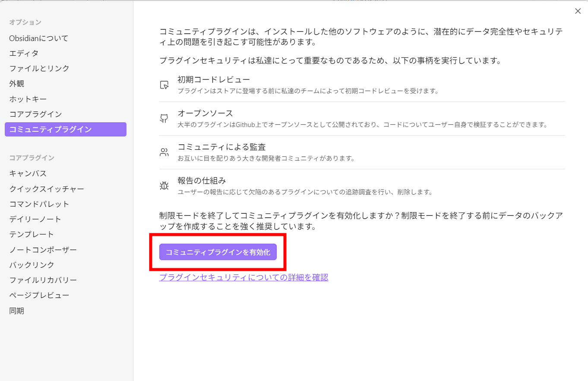Click the オープンソース heading

click(205, 113)
